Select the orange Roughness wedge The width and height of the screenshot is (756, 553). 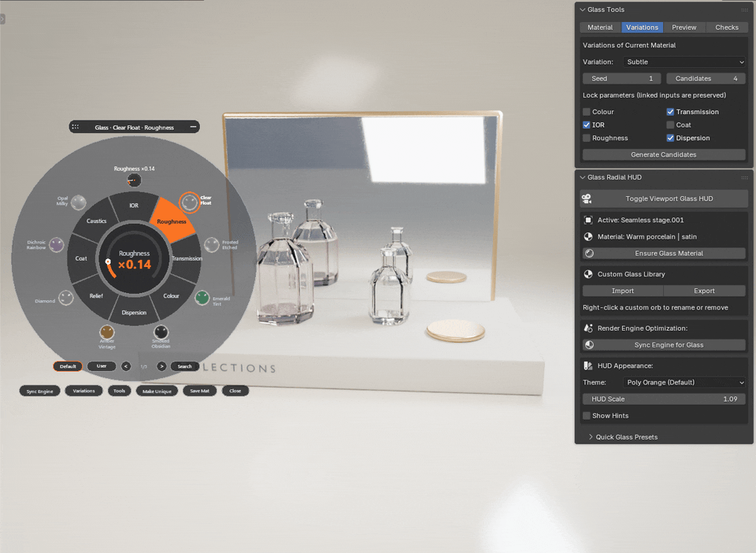coord(172,221)
